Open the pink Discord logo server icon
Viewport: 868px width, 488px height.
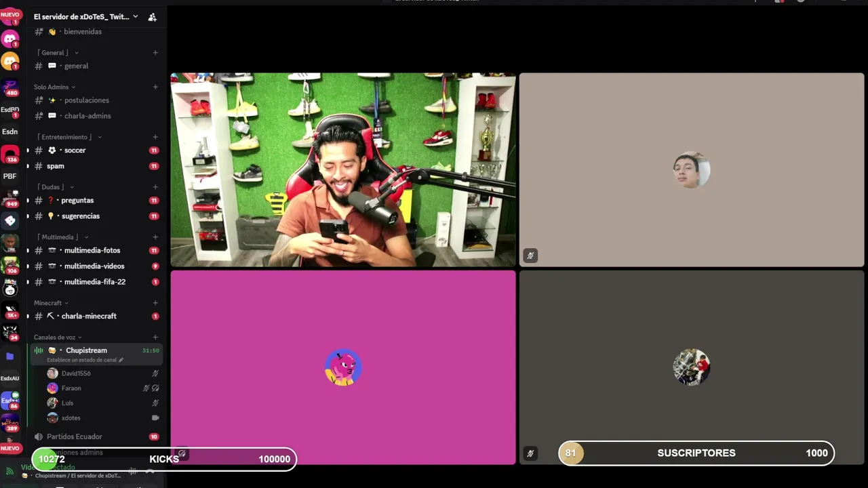click(x=10, y=39)
